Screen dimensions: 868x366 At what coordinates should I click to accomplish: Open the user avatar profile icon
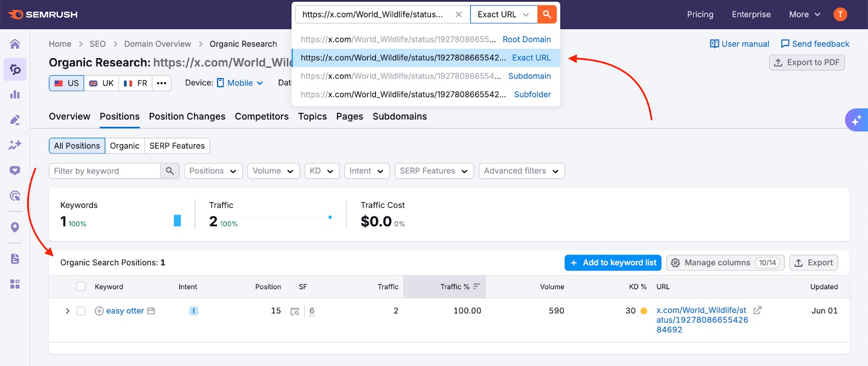(x=840, y=15)
